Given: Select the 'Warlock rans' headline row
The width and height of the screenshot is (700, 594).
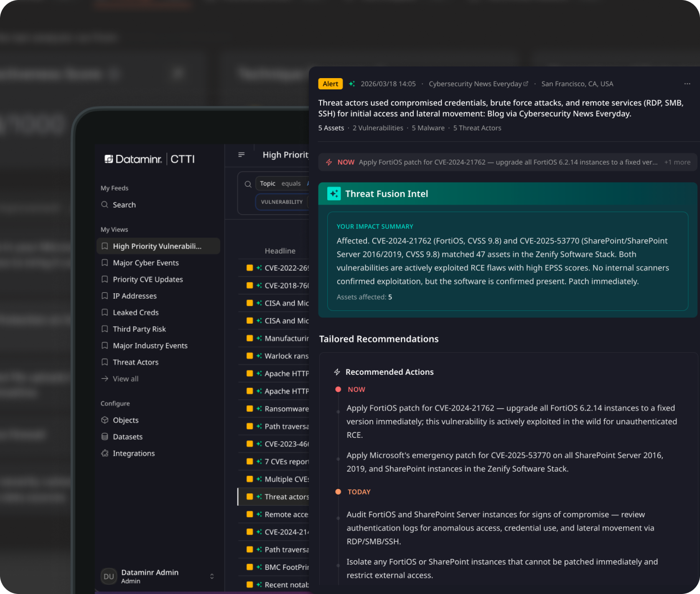Looking at the screenshot, I should pos(286,356).
